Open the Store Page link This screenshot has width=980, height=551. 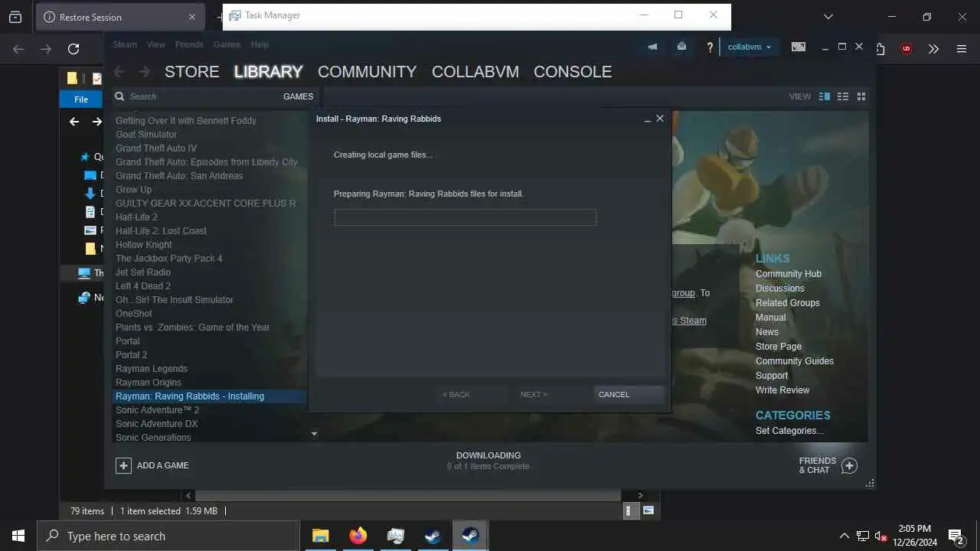pos(779,347)
